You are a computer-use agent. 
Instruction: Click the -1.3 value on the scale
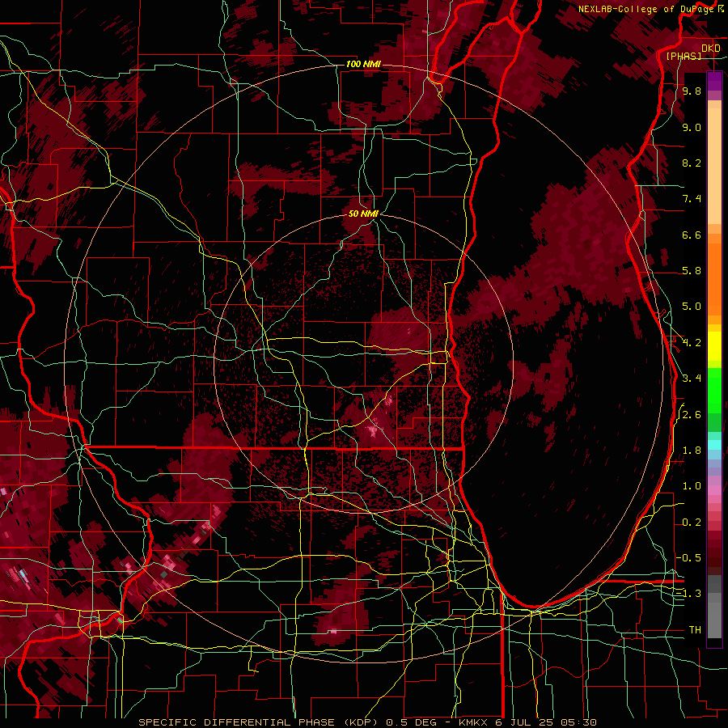(689, 594)
